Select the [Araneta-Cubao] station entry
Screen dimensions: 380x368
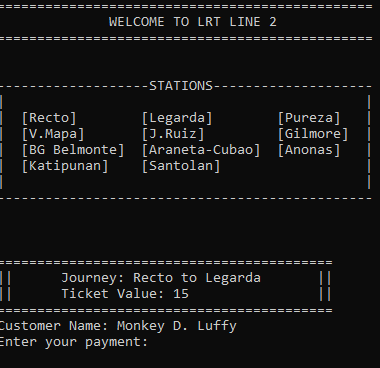point(201,150)
